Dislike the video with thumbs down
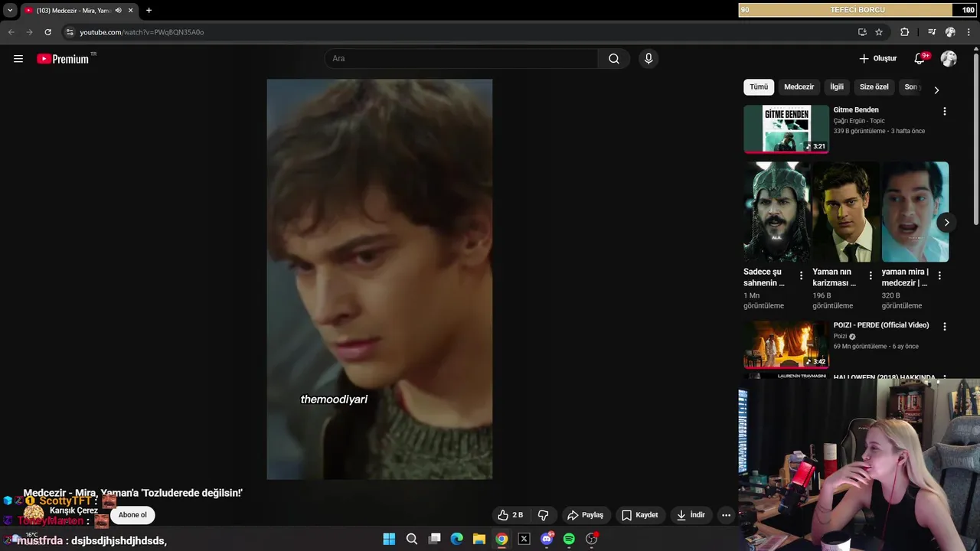The image size is (980, 551). pyautogui.click(x=544, y=515)
